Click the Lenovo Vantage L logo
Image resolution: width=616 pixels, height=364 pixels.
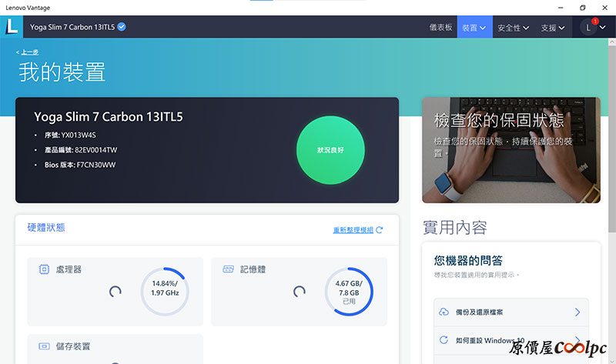[x=12, y=27]
